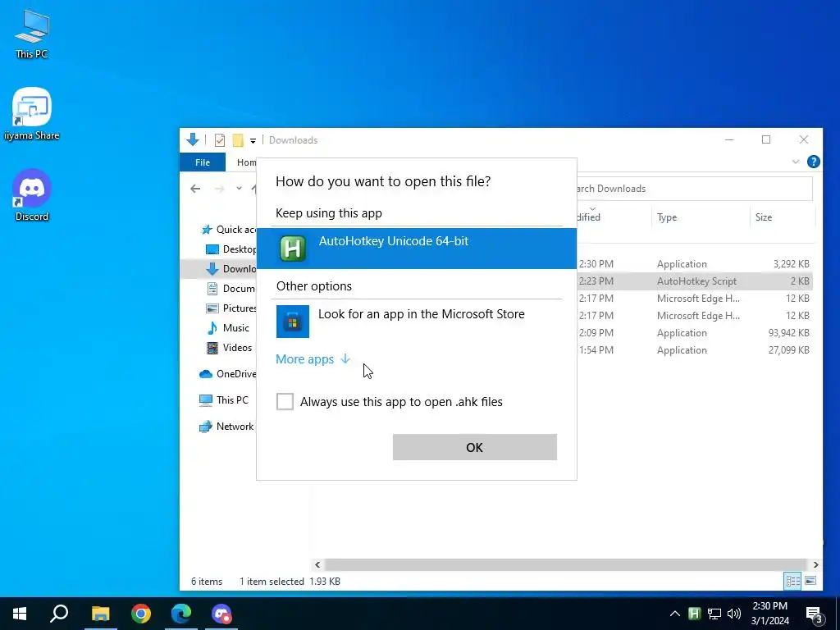Viewport: 840px width, 630px height.
Task: Click the scrollbar right arrow
Action: [815, 564]
